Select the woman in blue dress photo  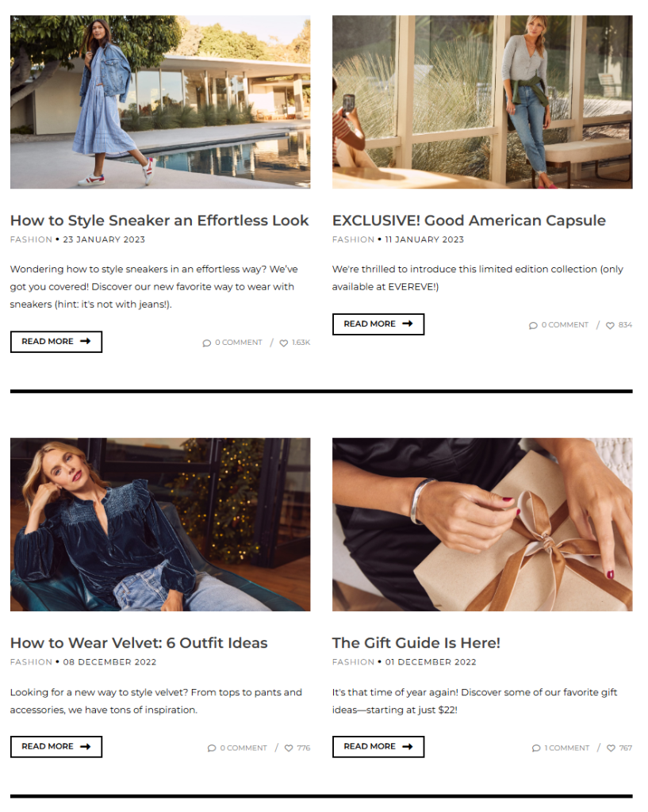[x=160, y=102]
